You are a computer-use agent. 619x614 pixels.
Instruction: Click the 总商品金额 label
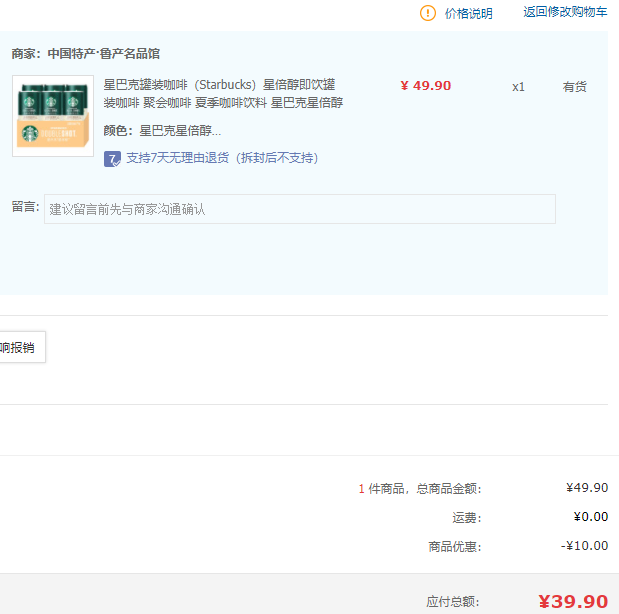(448, 488)
